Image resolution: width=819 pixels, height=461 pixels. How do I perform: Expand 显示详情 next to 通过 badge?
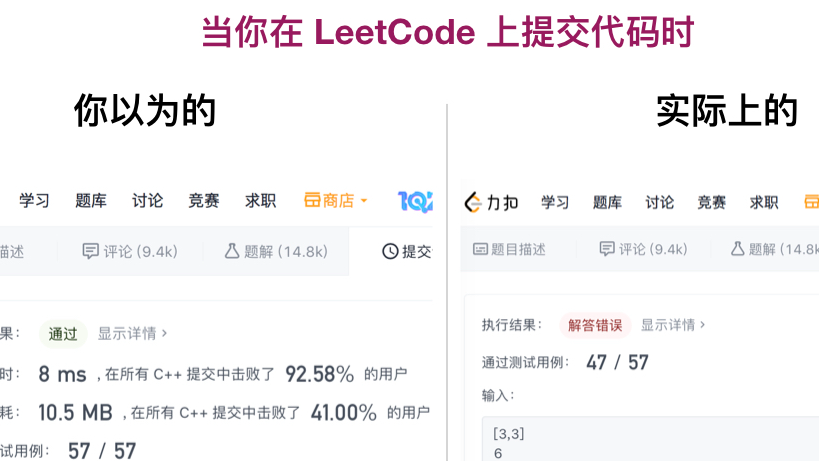[x=132, y=334]
